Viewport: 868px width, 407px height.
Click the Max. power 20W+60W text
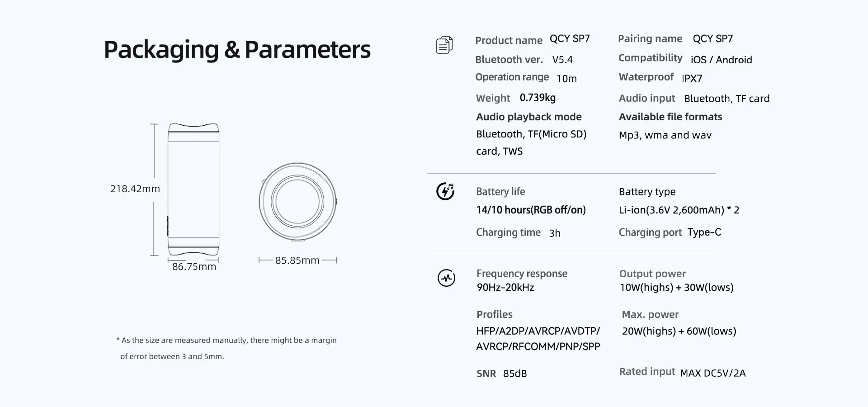tap(679, 331)
